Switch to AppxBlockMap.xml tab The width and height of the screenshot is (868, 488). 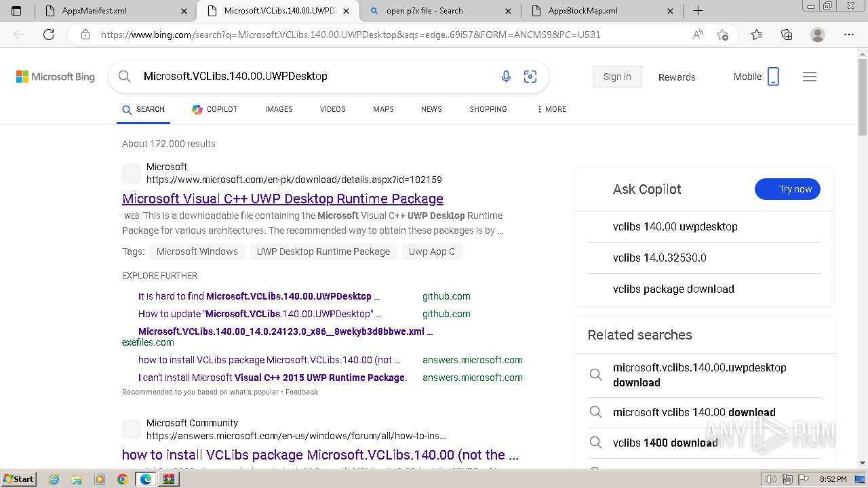[x=602, y=11]
